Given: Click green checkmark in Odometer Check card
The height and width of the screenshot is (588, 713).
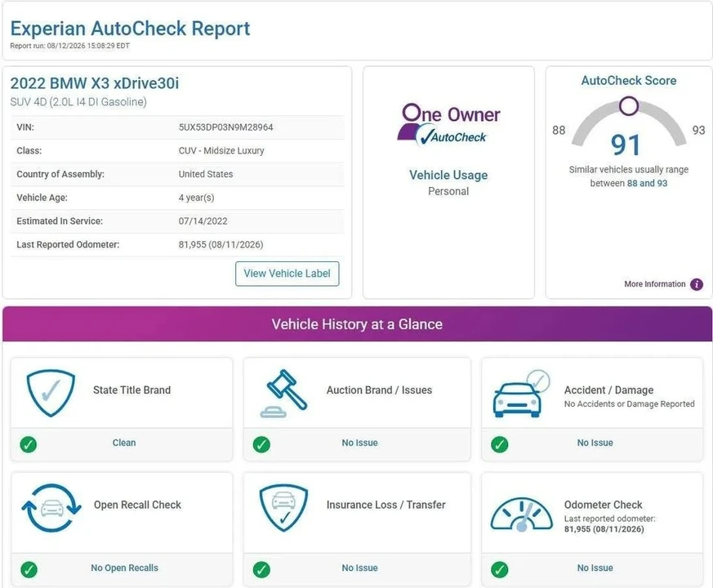Looking at the screenshot, I should click(499, 569).
